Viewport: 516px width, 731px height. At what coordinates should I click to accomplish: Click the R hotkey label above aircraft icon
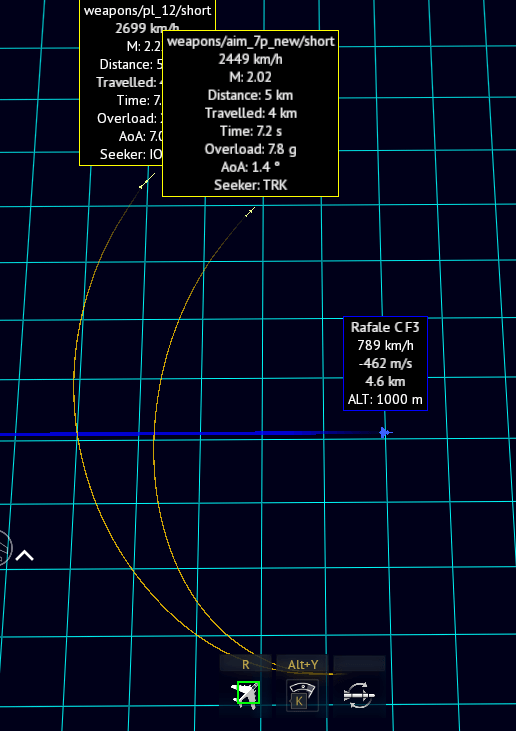click(x=246, y=664)
